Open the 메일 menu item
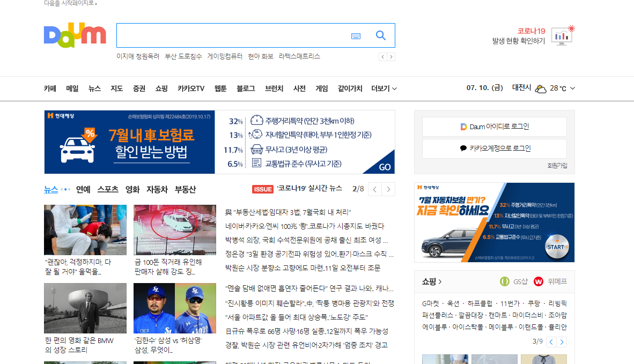This screenshot has height=364, width=634. coord(72,88)
